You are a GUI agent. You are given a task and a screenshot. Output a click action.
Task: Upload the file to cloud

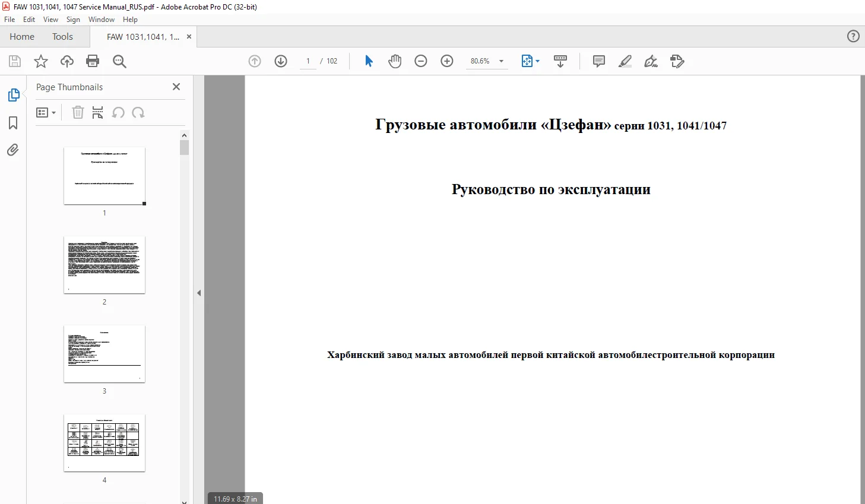click(67, 61)
